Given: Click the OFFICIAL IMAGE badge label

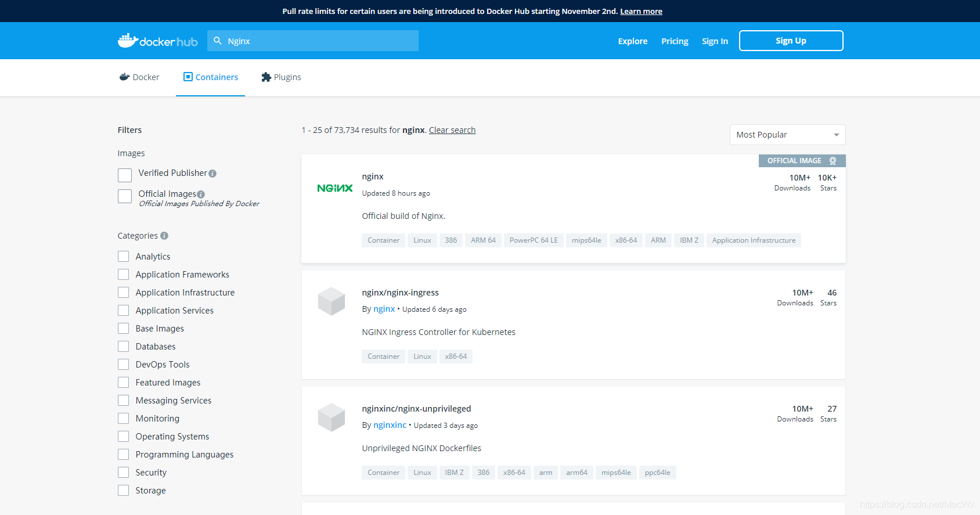Looking at the screenshot, I should [794, 161].
